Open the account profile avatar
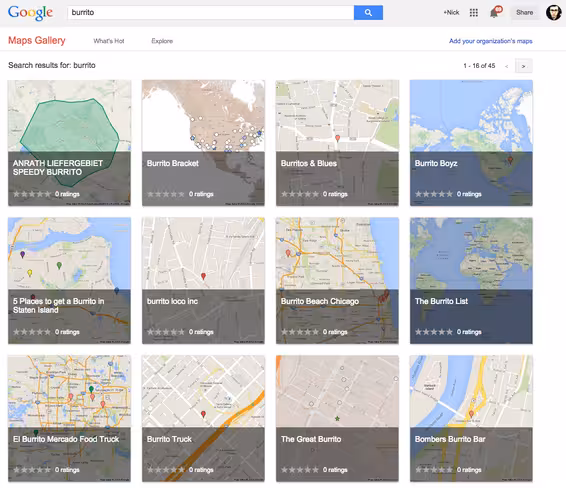566x488 pixels. (x=553, y=13)
